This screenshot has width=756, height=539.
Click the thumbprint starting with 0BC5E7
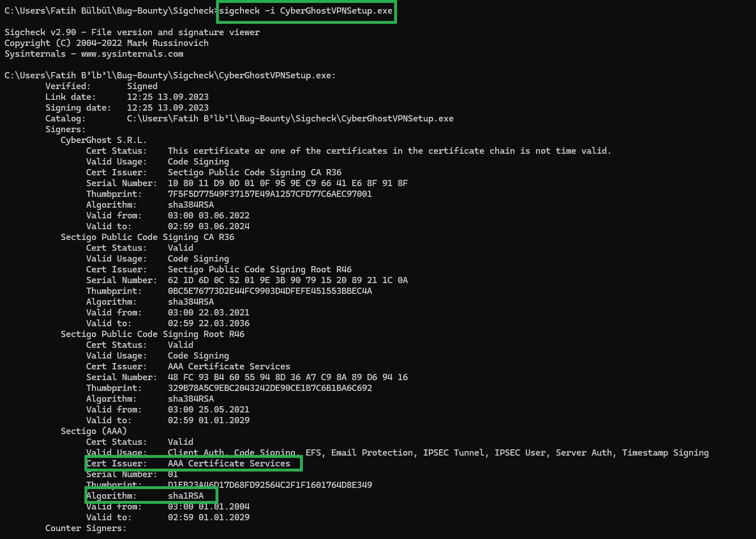[x=270, y=291]
